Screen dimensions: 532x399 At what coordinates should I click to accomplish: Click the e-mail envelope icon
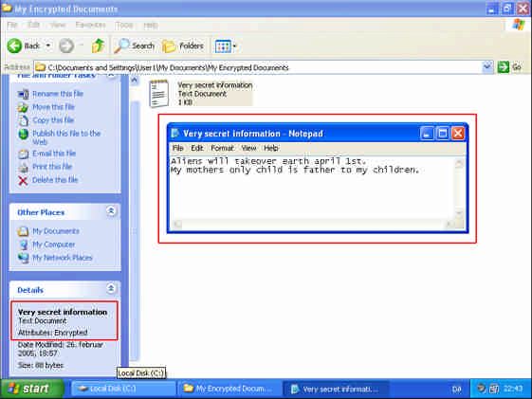(23, 154)
